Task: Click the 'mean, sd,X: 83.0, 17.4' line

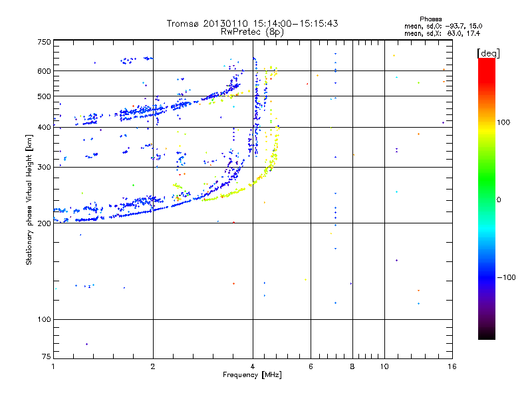Action: [442, 33]
